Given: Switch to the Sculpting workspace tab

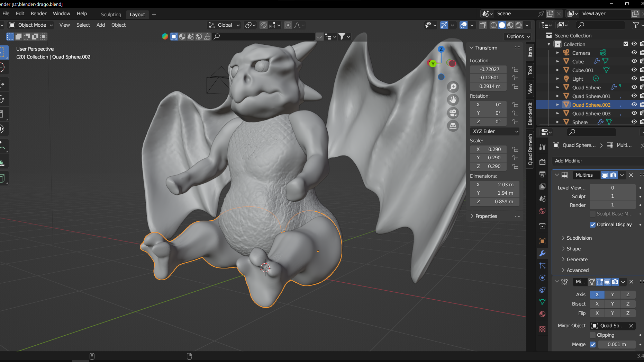Looking at the screenshot, I should click(x=111, y=15).
